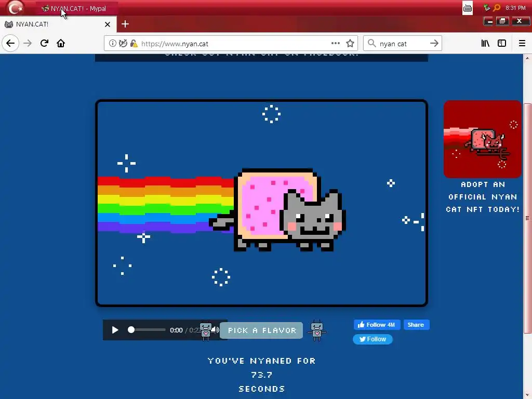Open the browser home page
This screenshot has height=399, width=532.
pos(61,44)
